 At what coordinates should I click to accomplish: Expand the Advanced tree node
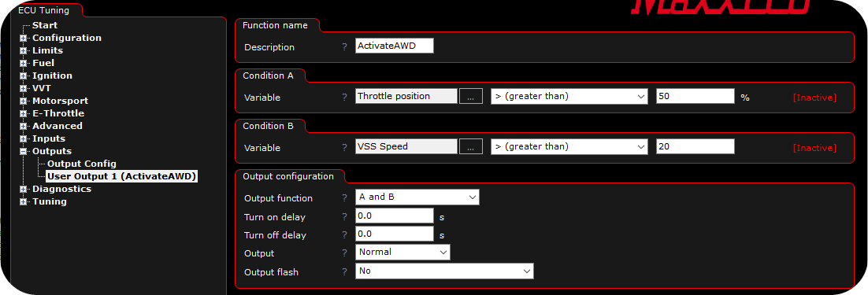[x=24, y=127]
